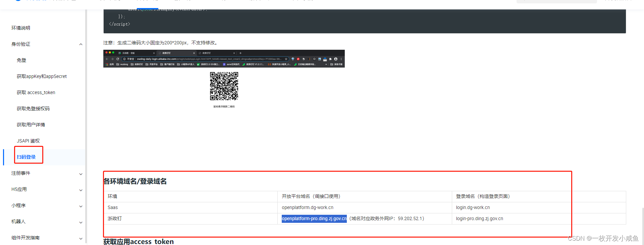Expand the 组件开发指南 chevron
The width and height of the screenshot is (644, 245).
click(81, 238)
